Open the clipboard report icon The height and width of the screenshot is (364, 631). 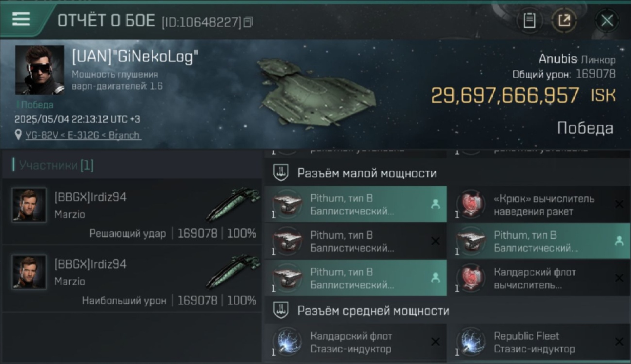pos(530,20)
